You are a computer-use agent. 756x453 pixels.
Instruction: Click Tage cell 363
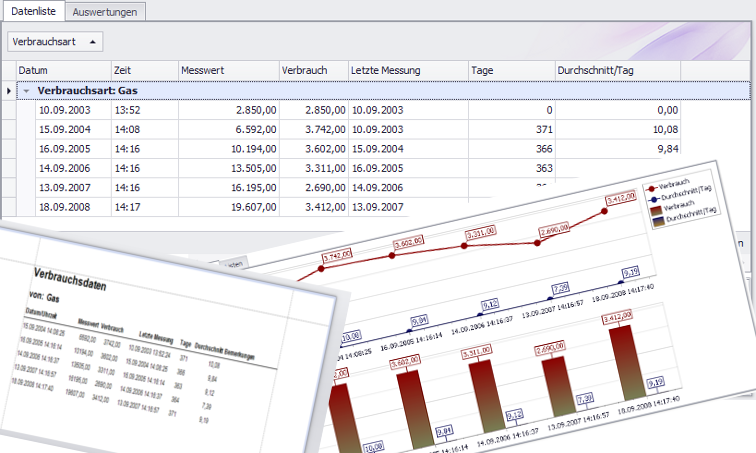[x=512, y=168]
